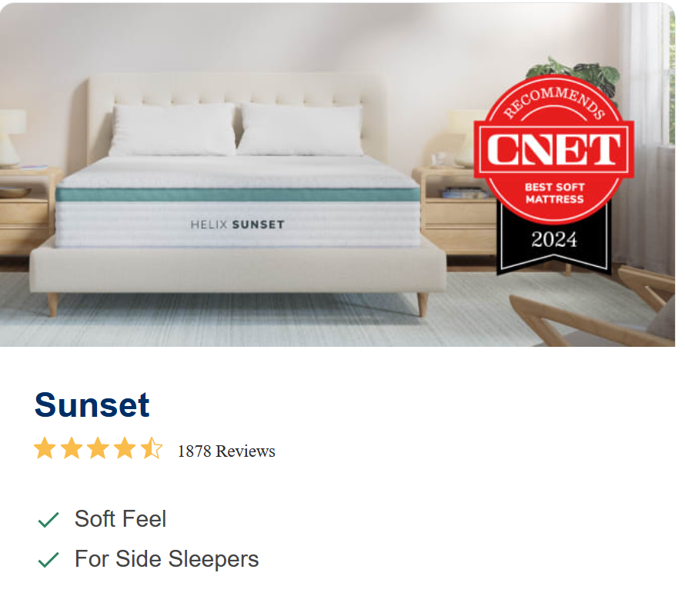Click the checkmark beside Soft Feel
The image size is (685, 616).
tap(48, 520)
